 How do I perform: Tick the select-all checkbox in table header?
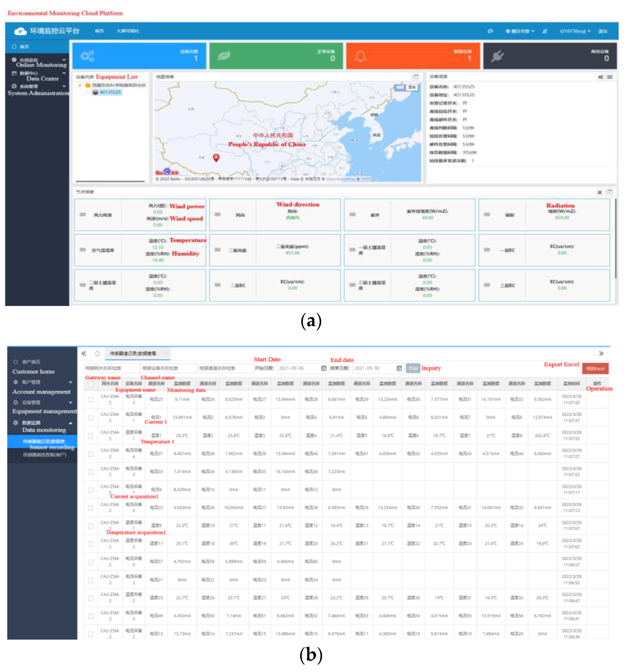(91, 384)
